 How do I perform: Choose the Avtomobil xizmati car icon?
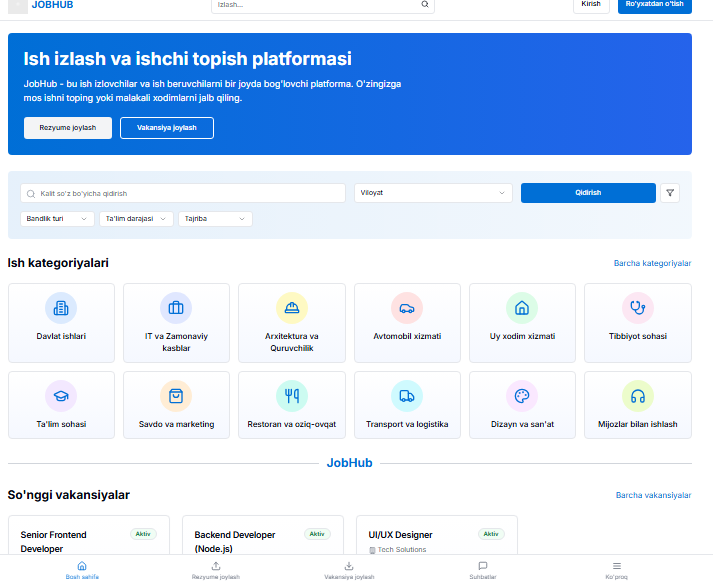[407, 308]
